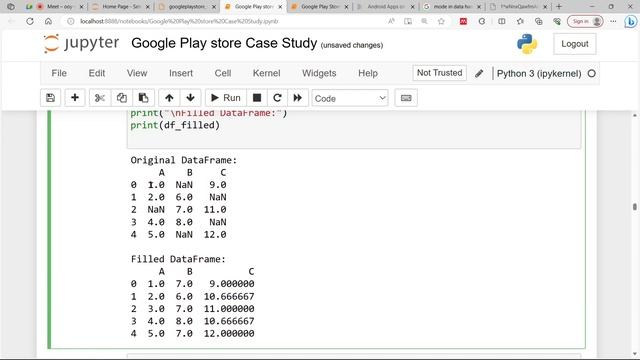The height and width of the screenshot is (360, 640).
Task: Click the Not Trusted button
Action: click(x=439, y=73)
